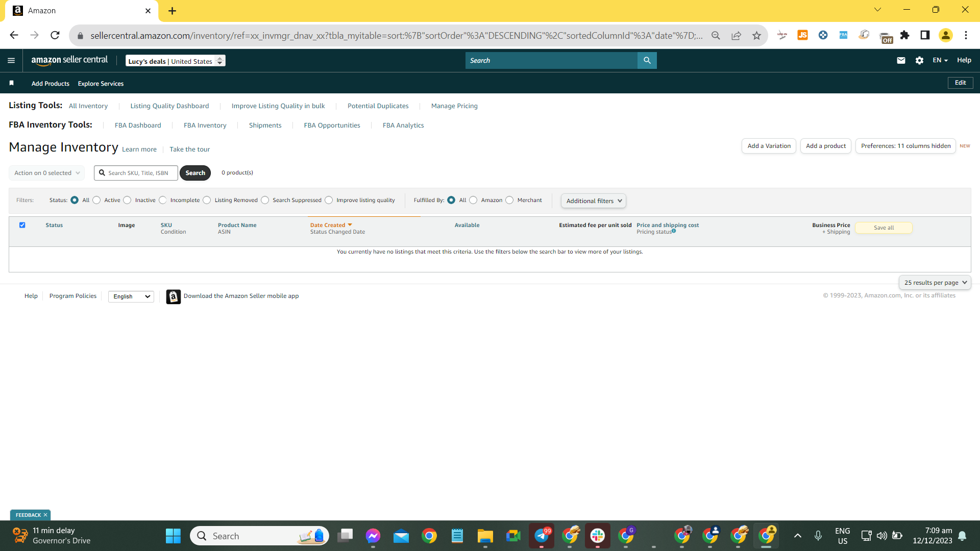Focus the Search SKU, Title, ISBN field

(x=136, y=173)
